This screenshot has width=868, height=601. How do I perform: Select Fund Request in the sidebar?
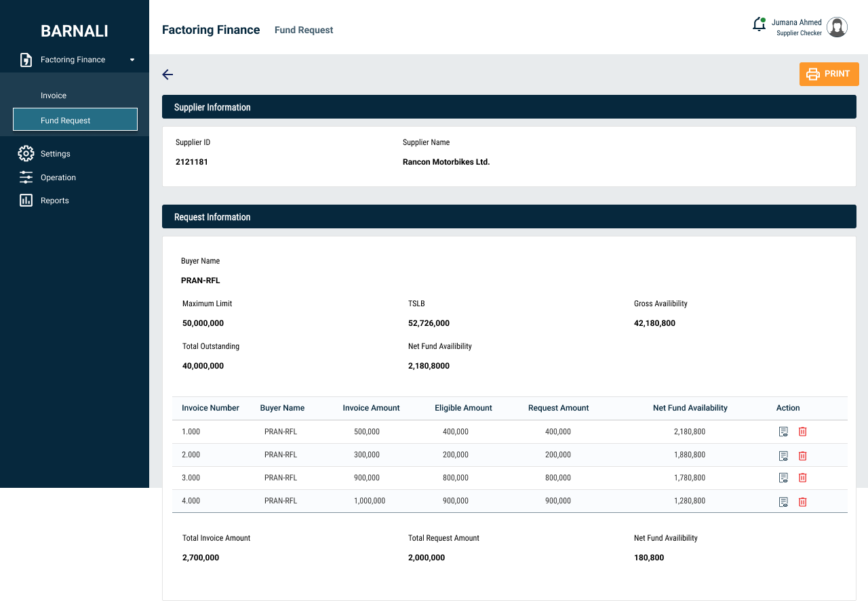tap(75, 119)
